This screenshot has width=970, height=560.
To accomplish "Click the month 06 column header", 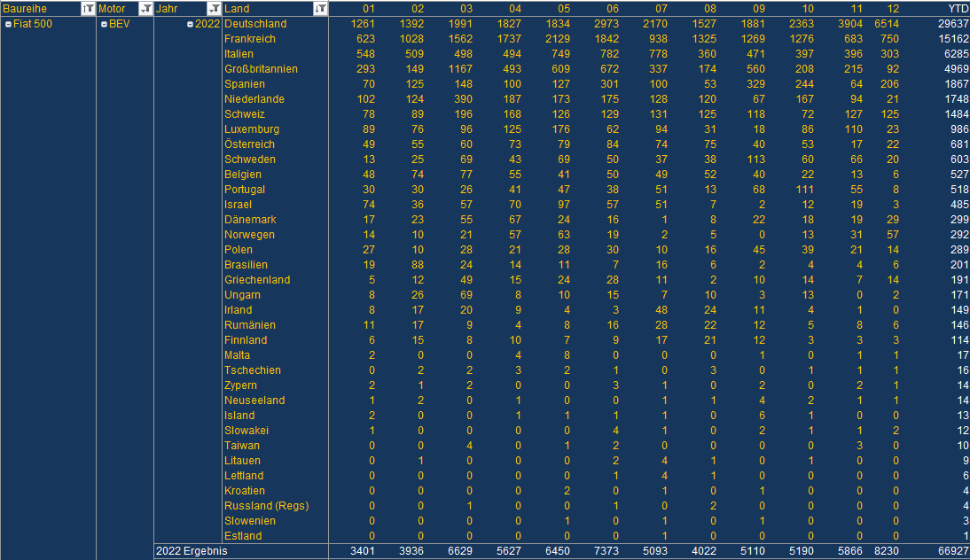I will [x=613, y=8].
